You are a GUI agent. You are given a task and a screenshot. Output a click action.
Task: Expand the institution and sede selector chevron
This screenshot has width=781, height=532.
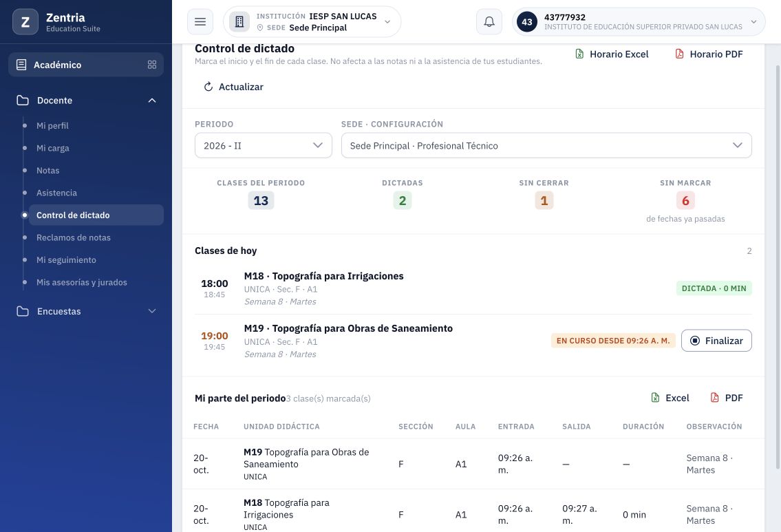[387, 22]
